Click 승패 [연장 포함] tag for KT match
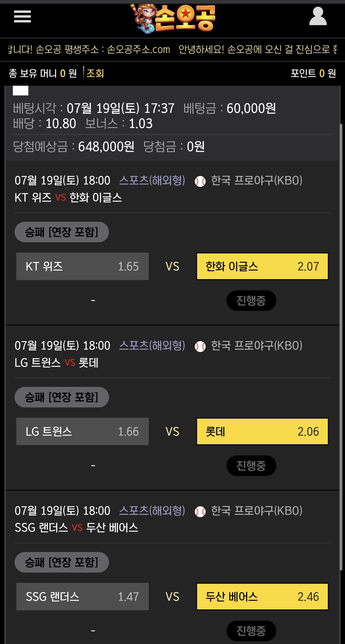345x644 pixels. pyautogui.click(x=62, y=232)
